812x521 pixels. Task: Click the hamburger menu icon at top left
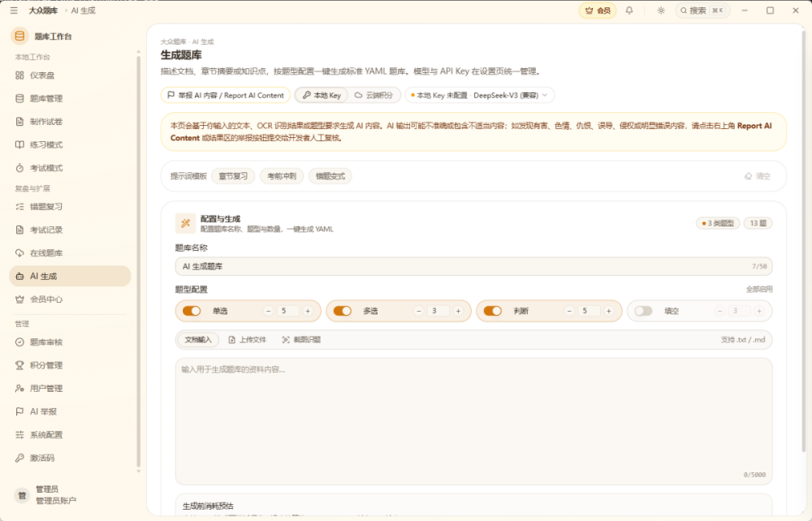click(x=14, y=11)
